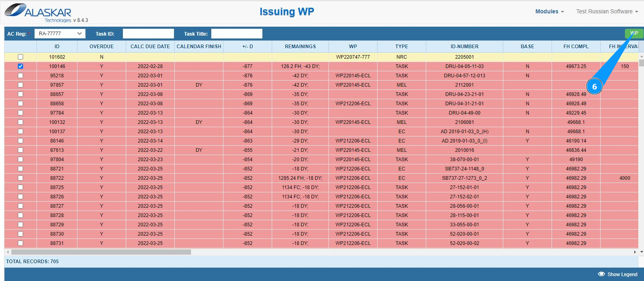The width and height of the screenshot is (644, 281).
Task: Click the ID-NUMBER column header
Action: click(465, 47)
